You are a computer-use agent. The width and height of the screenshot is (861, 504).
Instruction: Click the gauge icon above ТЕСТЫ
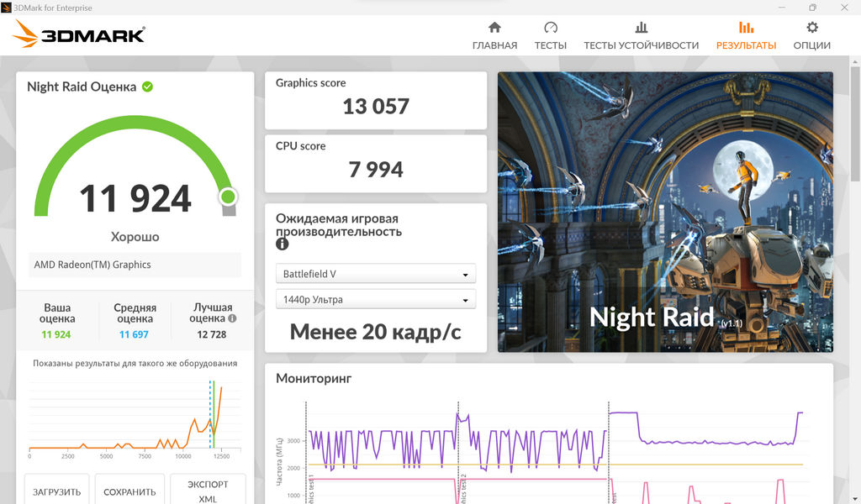[x=551, y=28]
